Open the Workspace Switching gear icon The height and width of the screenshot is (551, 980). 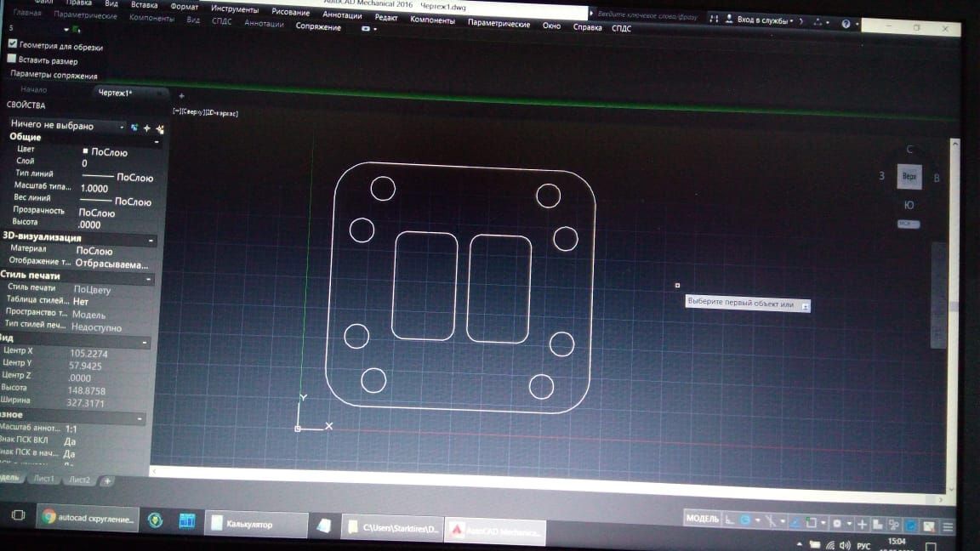click(837, 523)
